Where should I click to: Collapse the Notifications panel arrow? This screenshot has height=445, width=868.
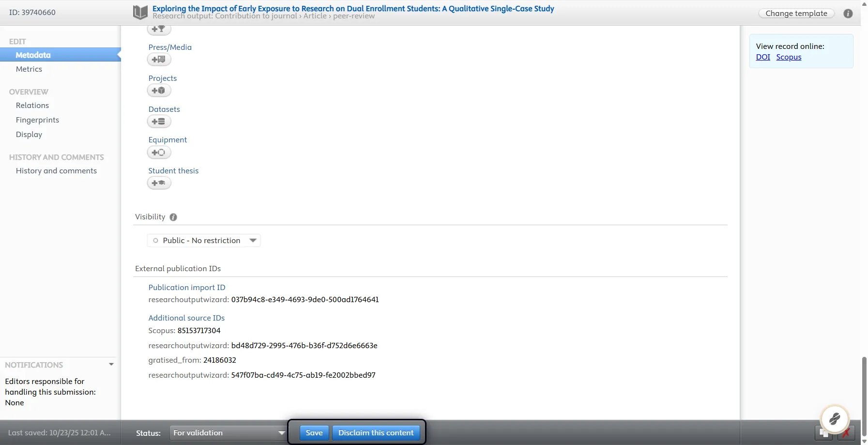coord(111,364)
